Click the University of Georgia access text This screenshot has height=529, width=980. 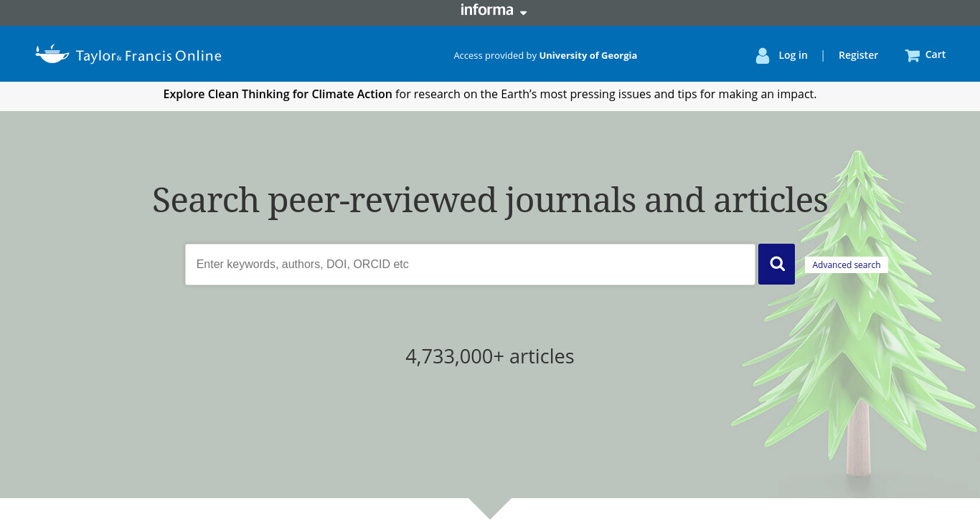click(588, 55)
